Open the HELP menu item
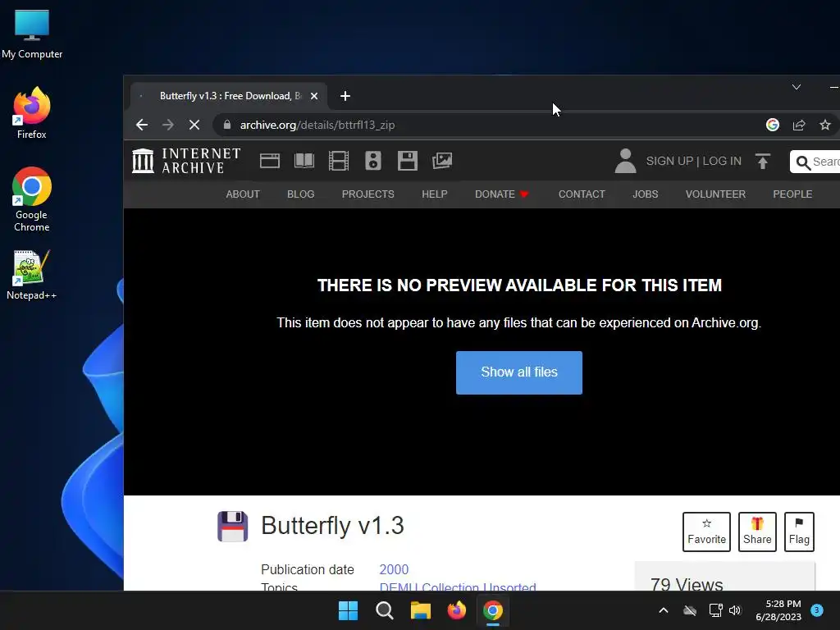The image size is (840, 630). pyautogui.click(x=435, y=194)
